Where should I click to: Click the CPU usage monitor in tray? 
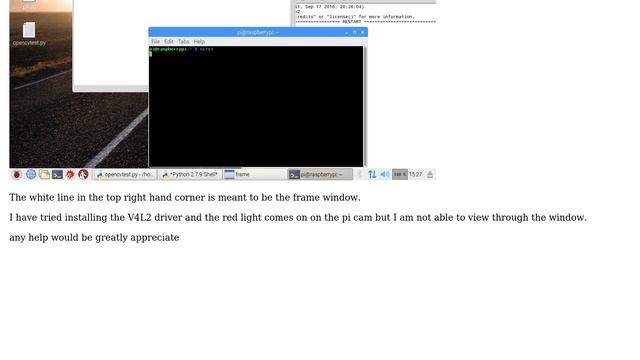[400, 174]
